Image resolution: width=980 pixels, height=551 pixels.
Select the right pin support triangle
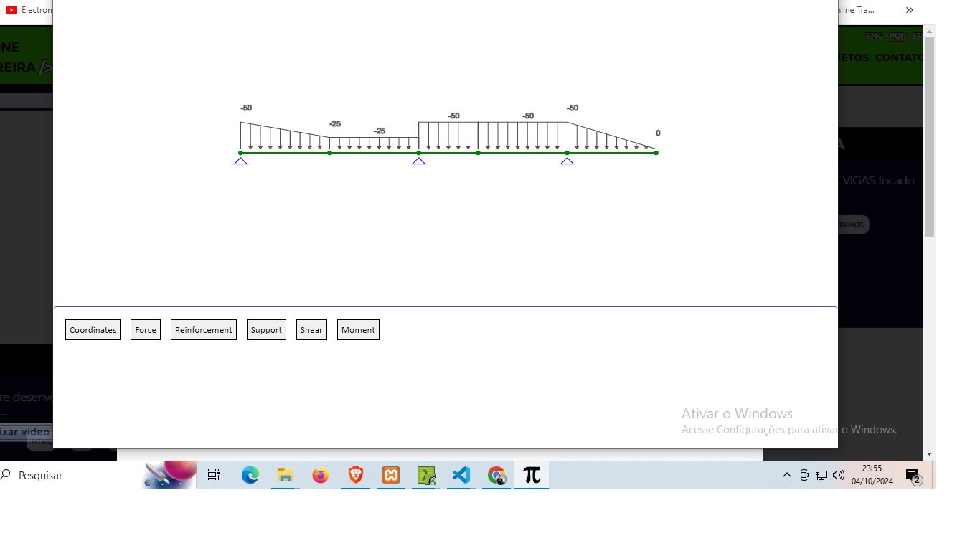[x=567, y=161]
